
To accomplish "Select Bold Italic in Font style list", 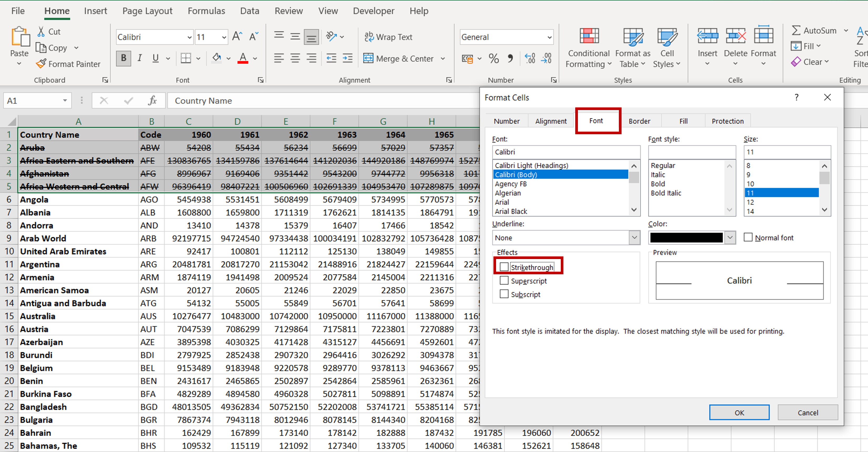I will [666, 193].
